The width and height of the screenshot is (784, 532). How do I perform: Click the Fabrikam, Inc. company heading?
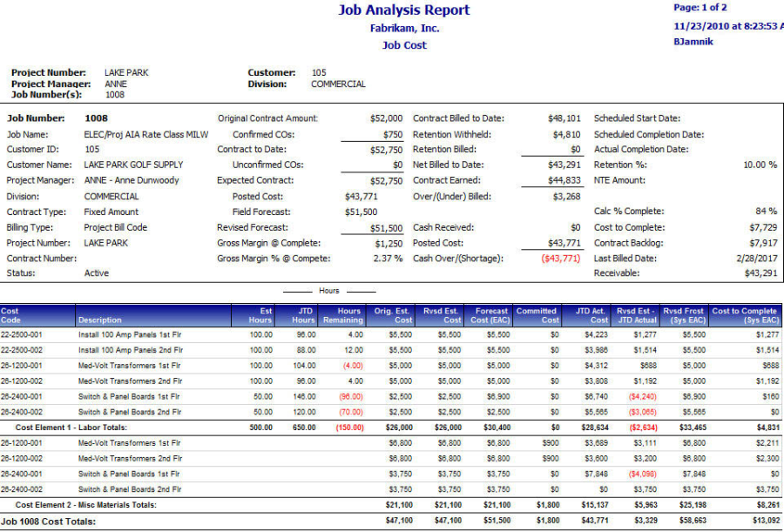coord(404,28)
